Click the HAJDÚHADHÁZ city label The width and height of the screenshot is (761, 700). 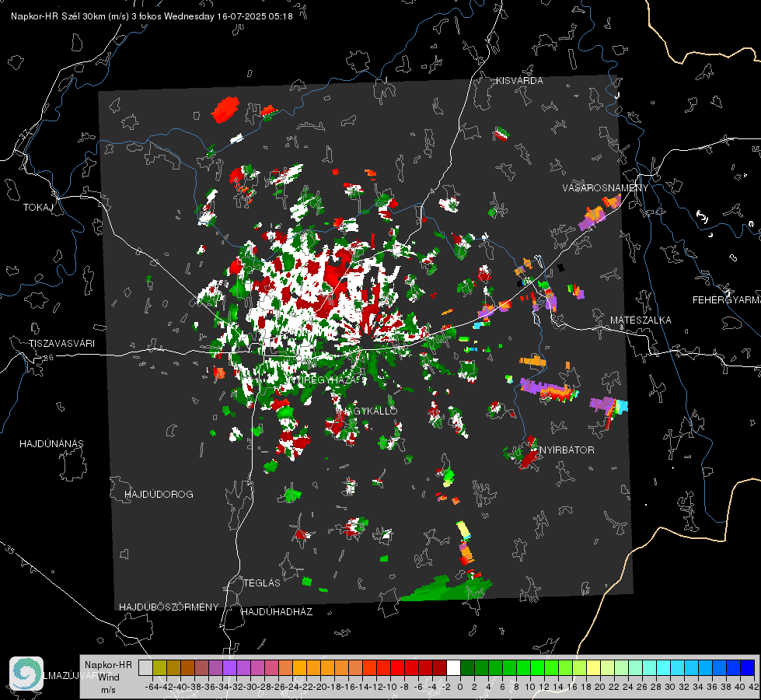coord(277,612)
